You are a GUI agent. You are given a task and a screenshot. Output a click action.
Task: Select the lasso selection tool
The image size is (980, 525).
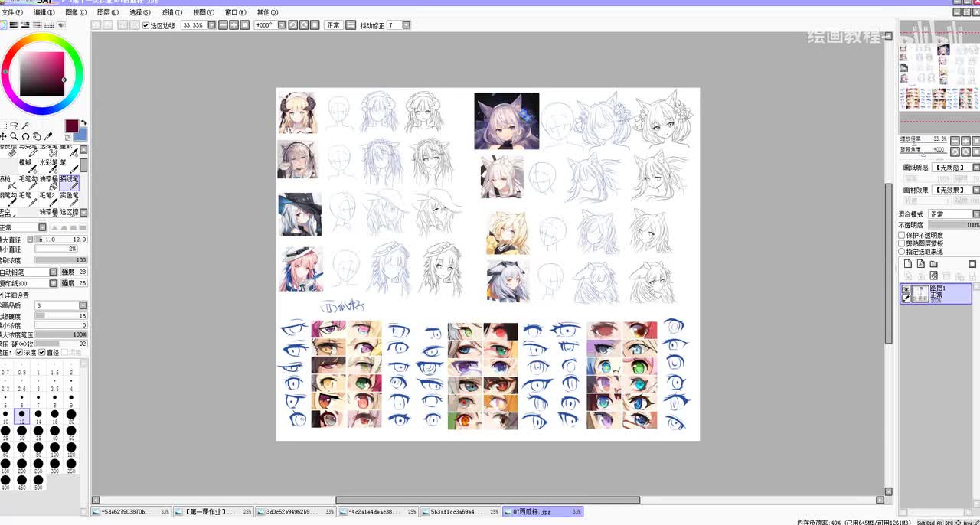pos(14,126)
